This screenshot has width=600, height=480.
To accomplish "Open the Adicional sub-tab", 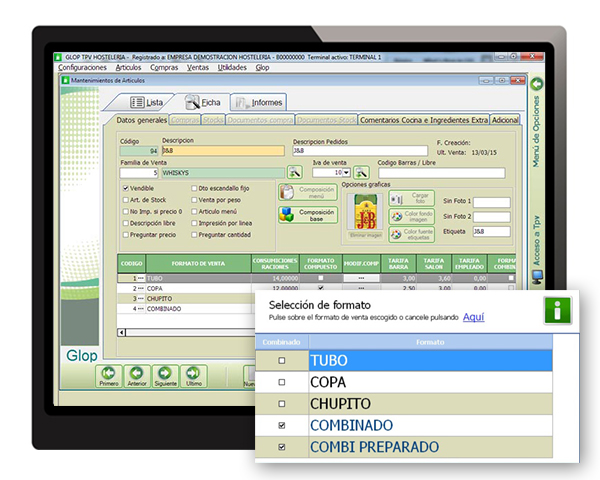I will click(505, 120).
